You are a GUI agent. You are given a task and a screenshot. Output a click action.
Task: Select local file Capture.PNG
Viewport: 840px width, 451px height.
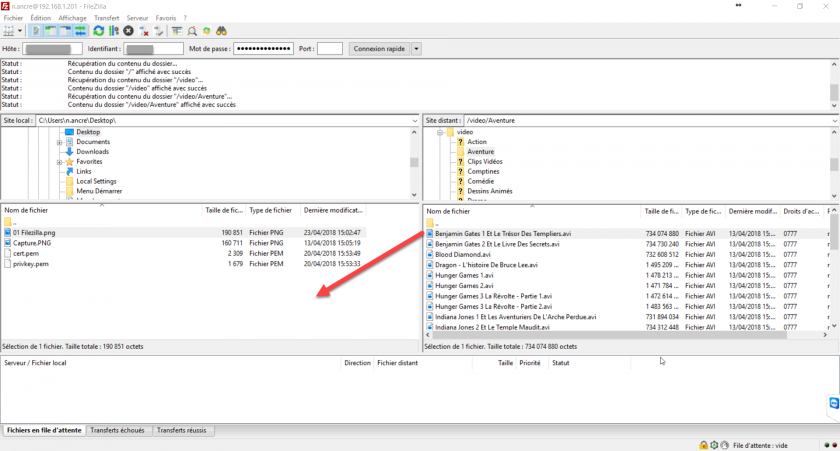(x=32, y=243)
